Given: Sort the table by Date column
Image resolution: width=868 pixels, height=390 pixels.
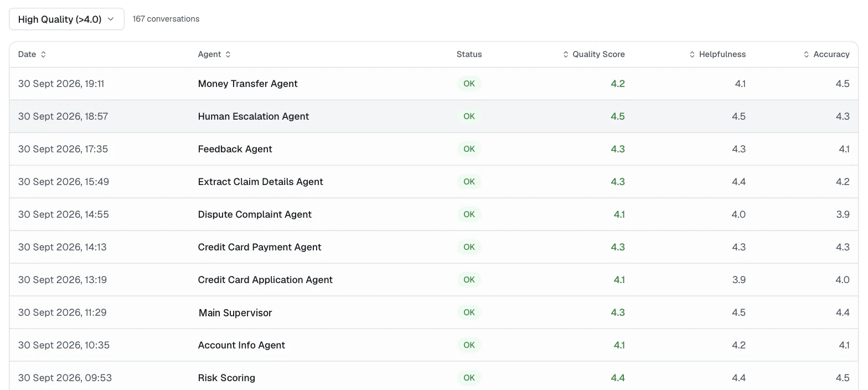Looking at the screenshot, I should coord(32,54).
